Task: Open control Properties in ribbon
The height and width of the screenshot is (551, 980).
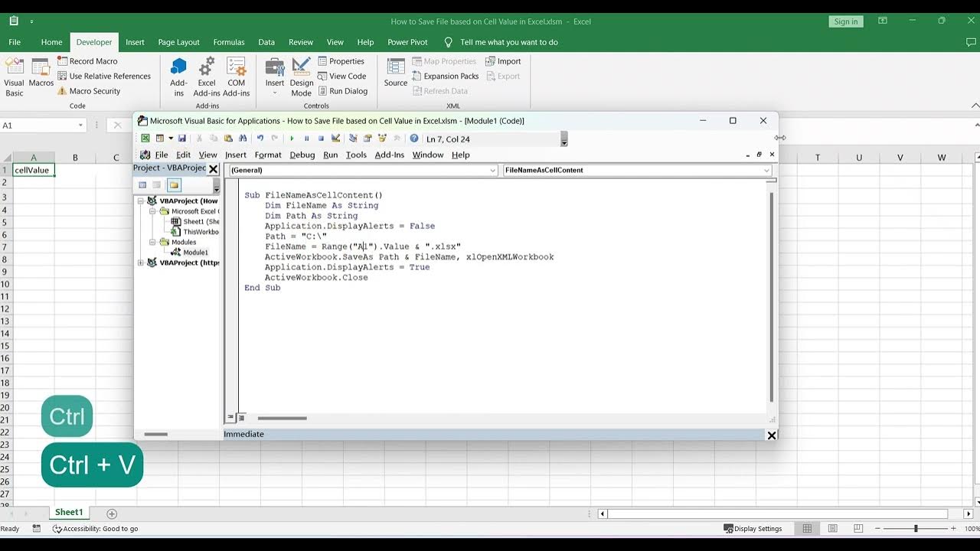Action: coord(341,61)
